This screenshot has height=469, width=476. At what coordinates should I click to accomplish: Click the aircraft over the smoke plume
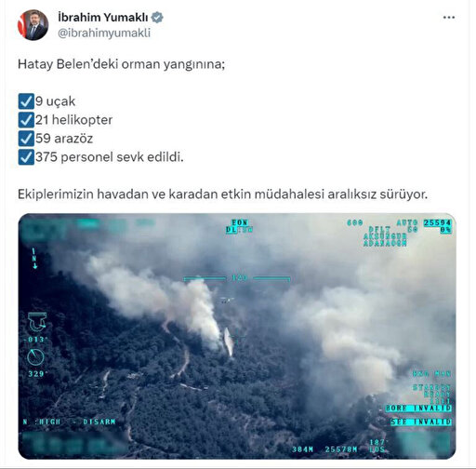click(x=227, y=300)
